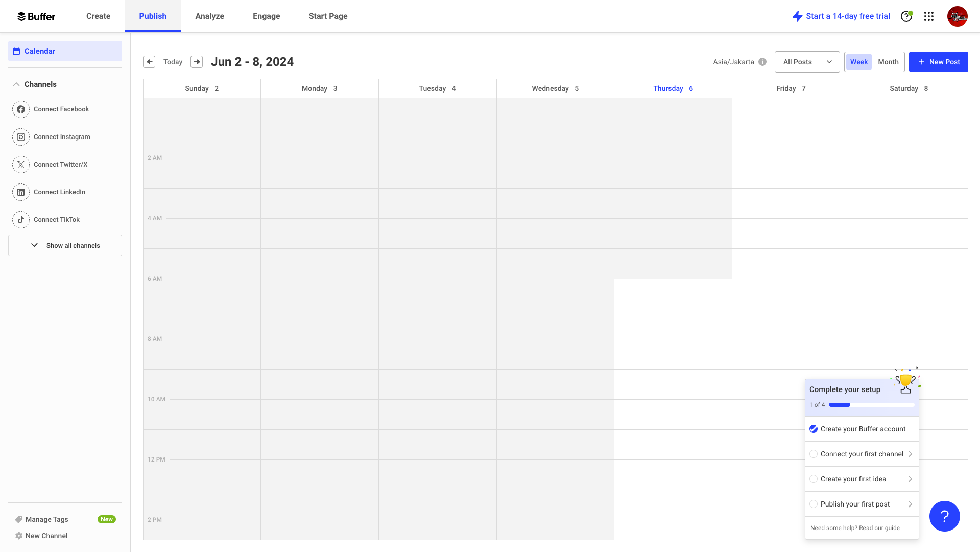
Task: Open the All Posts filter dropdown
Action: click(x=807, y=61)
